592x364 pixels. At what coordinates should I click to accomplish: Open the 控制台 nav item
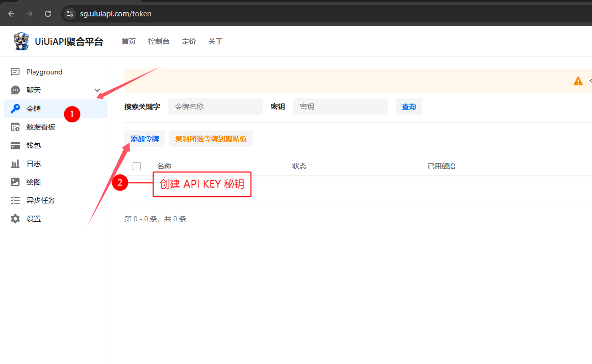pyautogui.click(x=159, y=41)
